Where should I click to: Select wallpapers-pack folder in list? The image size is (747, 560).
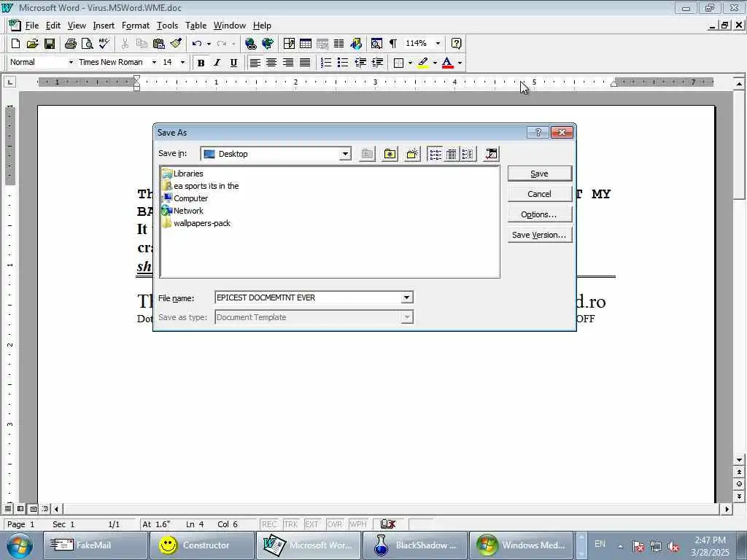click(196, 223)
